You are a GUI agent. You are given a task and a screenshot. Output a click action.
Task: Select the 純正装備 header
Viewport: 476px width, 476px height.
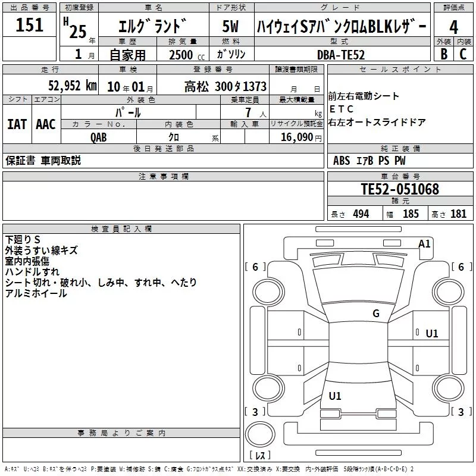click(x=400, y=148)
